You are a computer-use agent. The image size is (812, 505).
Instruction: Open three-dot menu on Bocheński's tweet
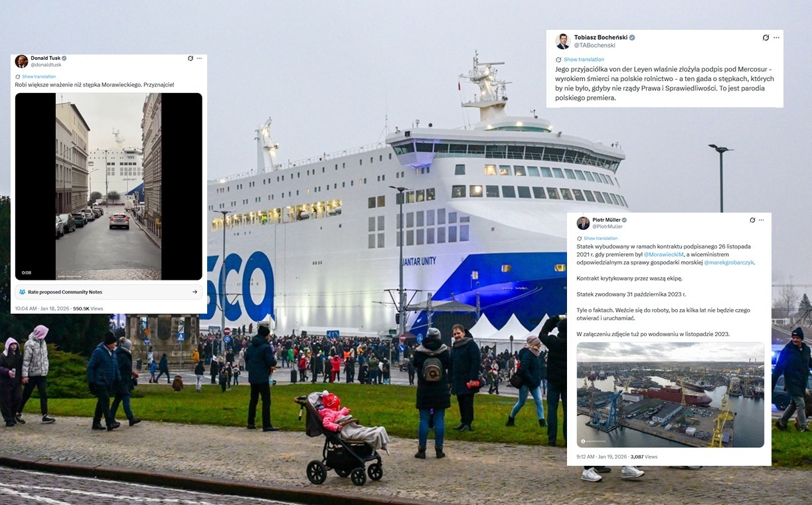click(x=776, y=38)
